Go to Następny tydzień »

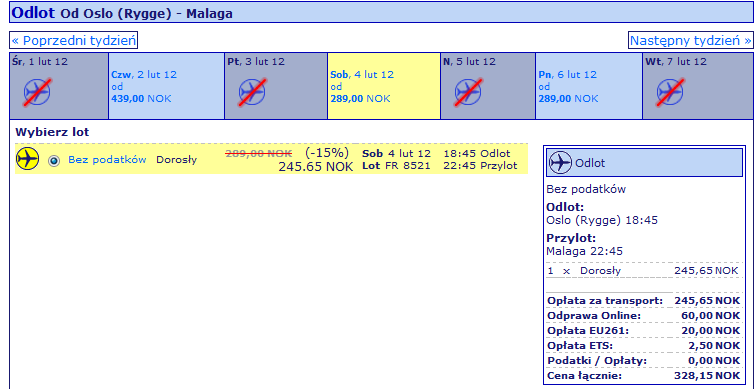coord(690,40)
